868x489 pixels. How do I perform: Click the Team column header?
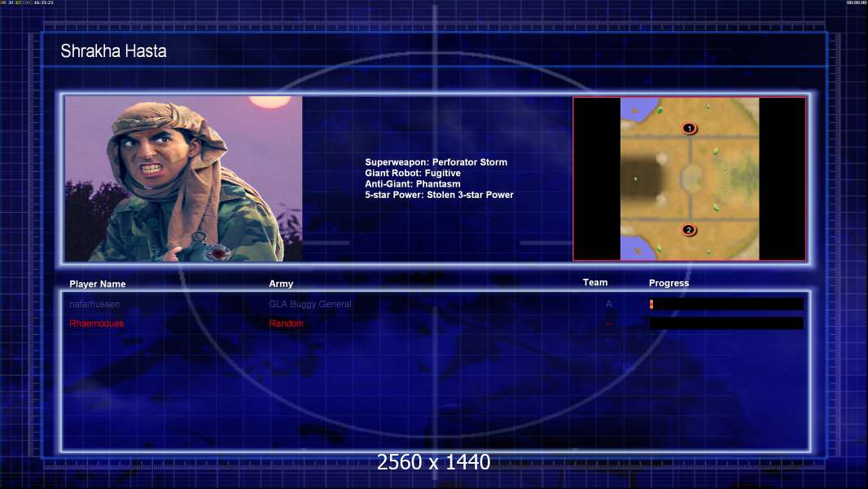click(595, 283)
